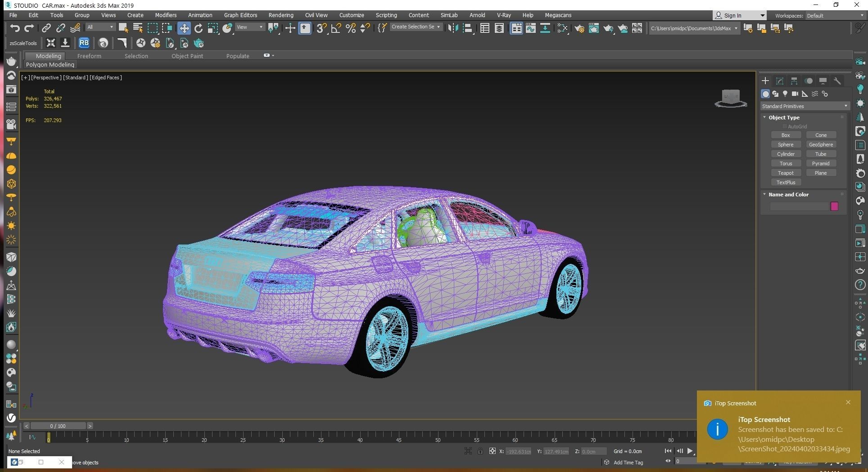Select the Lights category icon
Image resolution: width=868 pixels, height=472 pixels.
pyautogui.click(x=785, y=94)
